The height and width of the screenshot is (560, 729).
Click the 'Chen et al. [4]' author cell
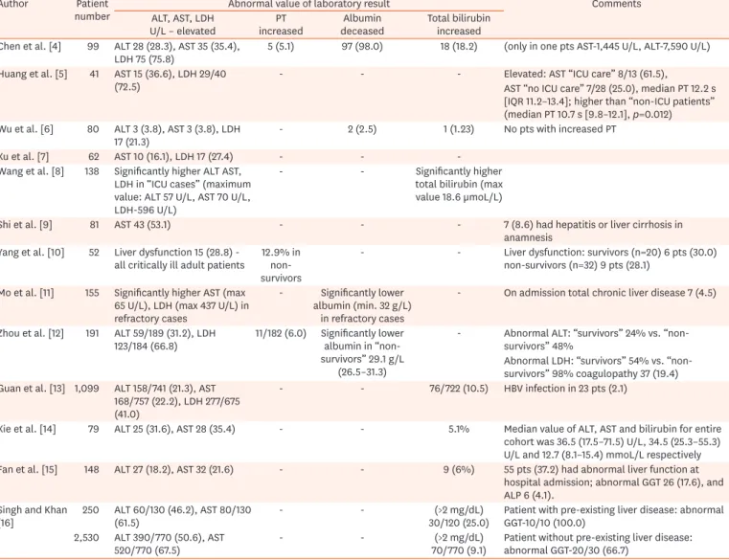tap(31, 47)
